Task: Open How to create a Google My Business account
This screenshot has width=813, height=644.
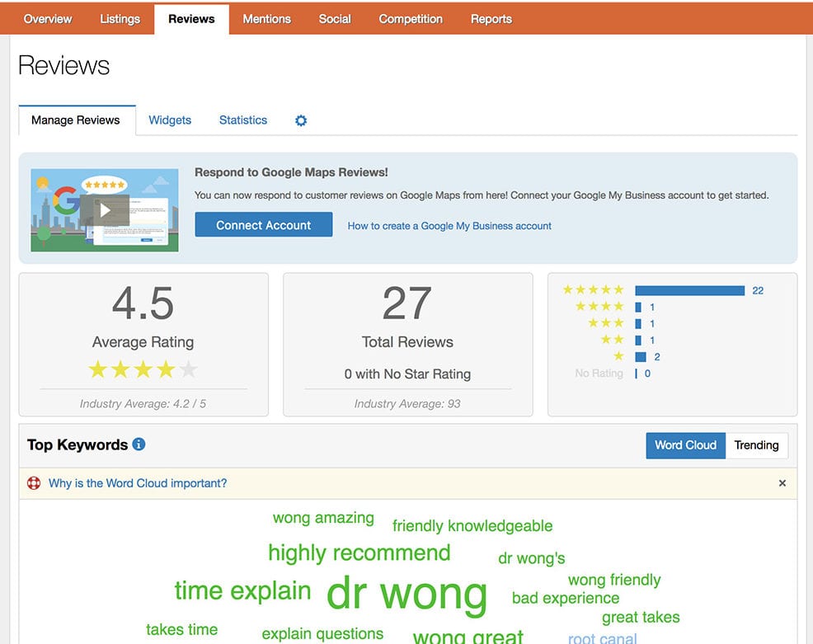Action: click(449, 226)
